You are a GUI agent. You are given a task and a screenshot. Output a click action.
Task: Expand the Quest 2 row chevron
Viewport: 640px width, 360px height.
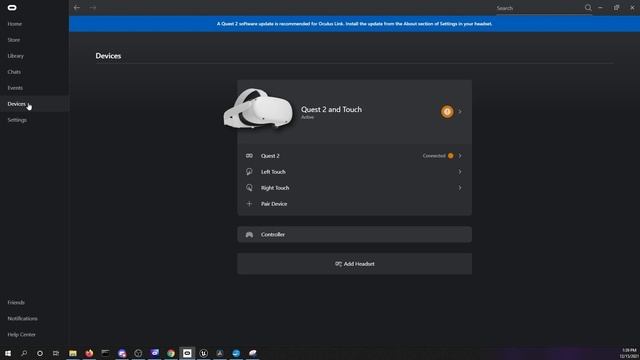pos(460,156)
